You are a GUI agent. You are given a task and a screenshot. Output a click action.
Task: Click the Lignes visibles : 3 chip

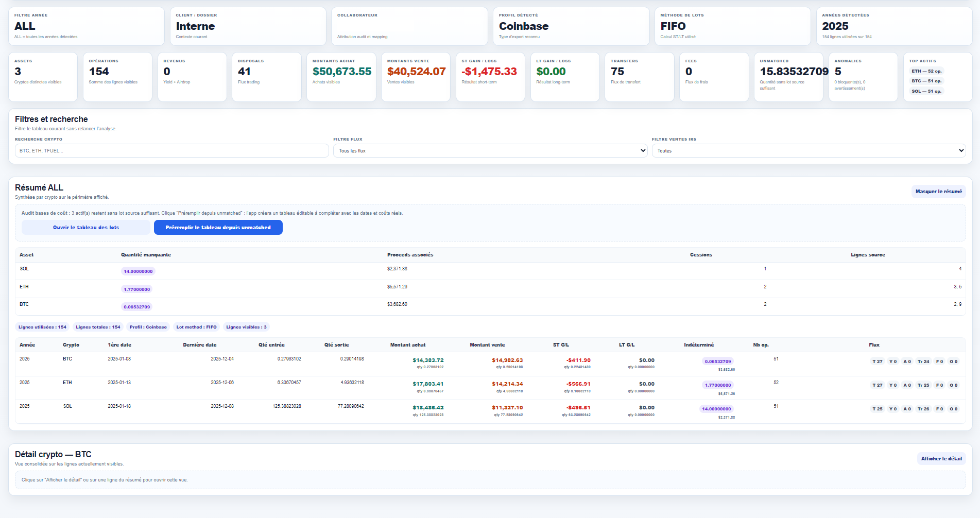pyautogui.click(x=246, y=327)
